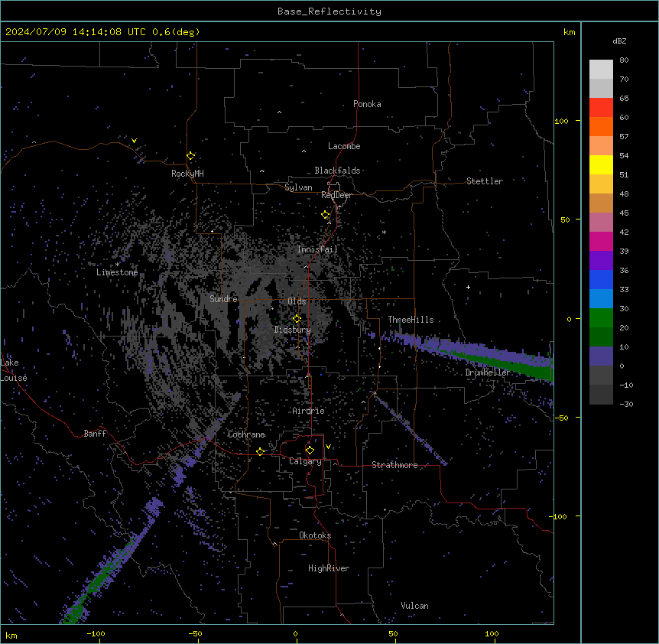Click the Banff label
659x644 pixels.
pos(95,434)
